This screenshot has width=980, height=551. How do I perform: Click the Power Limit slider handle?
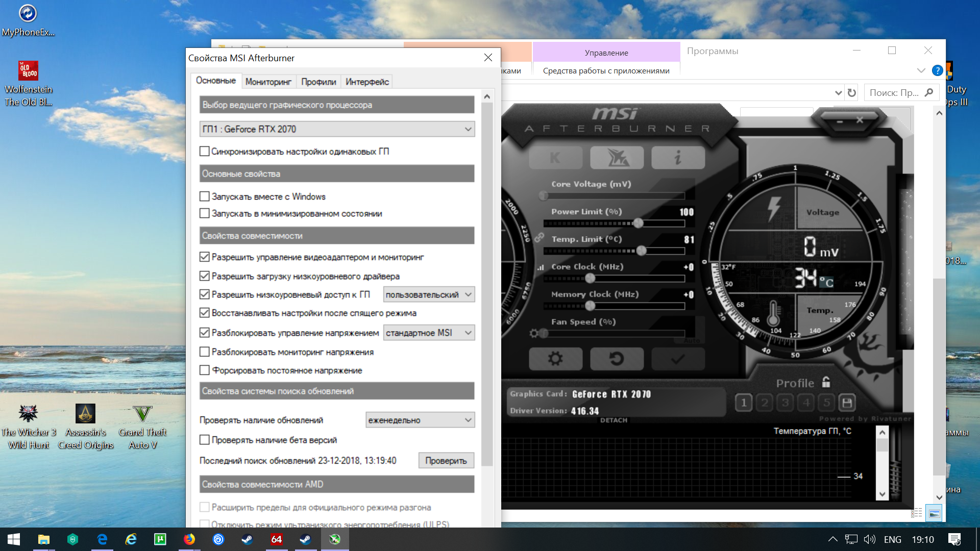pos(638,223)
